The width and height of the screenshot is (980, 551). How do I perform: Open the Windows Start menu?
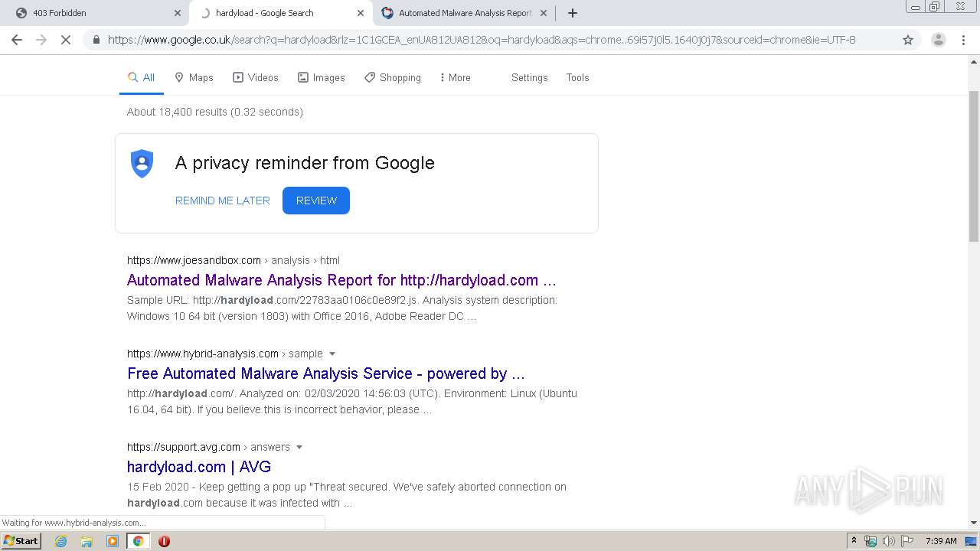coord(21,541)
